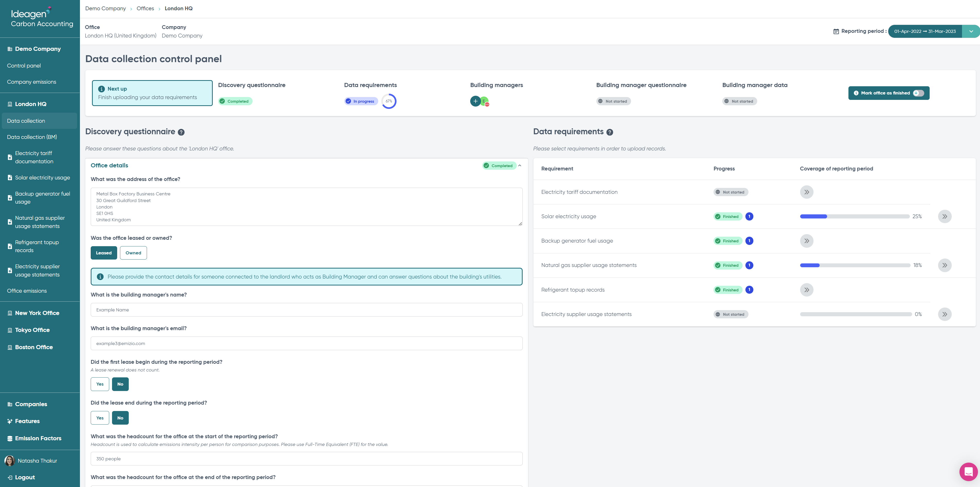Open the Natural gas supplier statements row arrow
The width and height of the screenshot is (980, 487).
click(945, 265)
